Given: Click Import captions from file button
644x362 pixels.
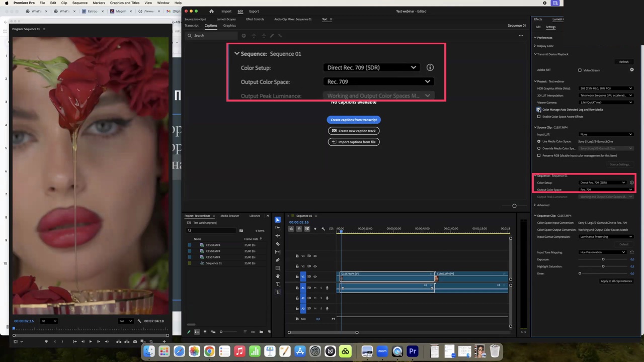Looking at the screenshot, I should (x=354, y=142).
